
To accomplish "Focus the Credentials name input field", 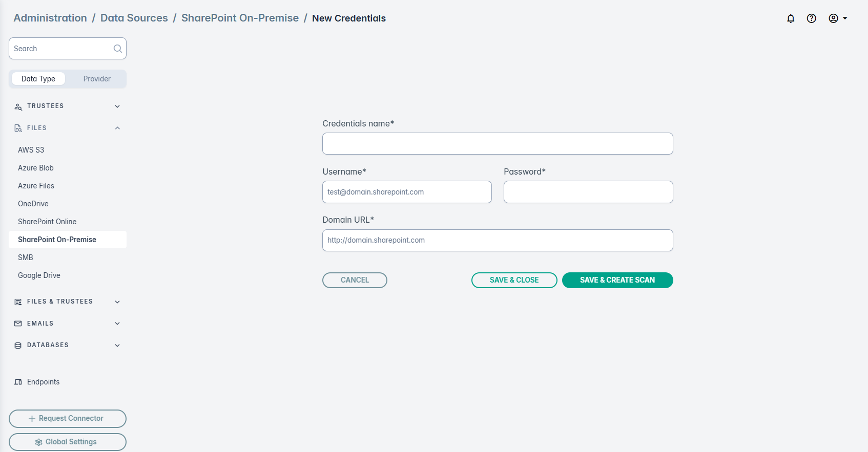I will pyautogui.click(x=498, y=144).
